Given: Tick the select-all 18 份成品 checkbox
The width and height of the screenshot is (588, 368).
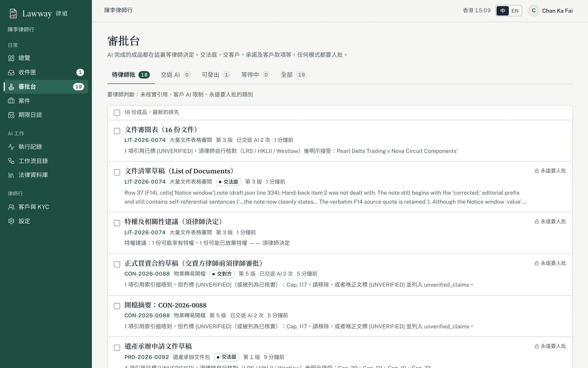Looking at the screenshot, I should coord(117,113).
